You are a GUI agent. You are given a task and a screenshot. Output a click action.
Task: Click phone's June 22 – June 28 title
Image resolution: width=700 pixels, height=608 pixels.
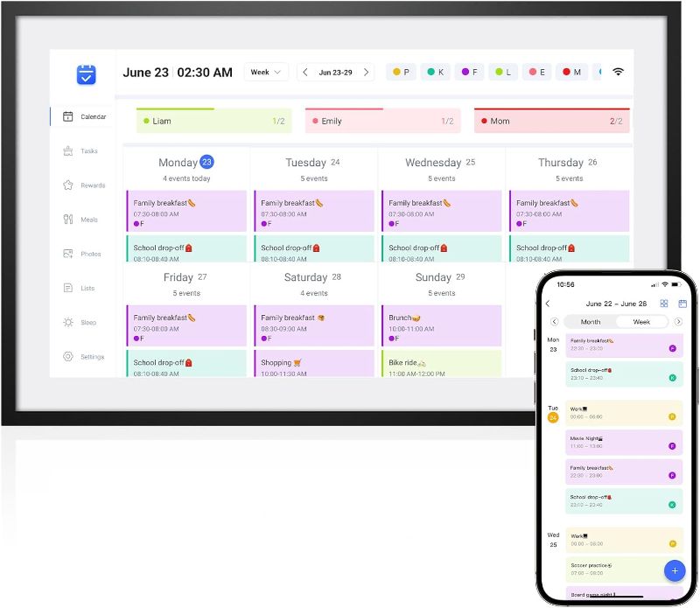click(x=616, y=304)
